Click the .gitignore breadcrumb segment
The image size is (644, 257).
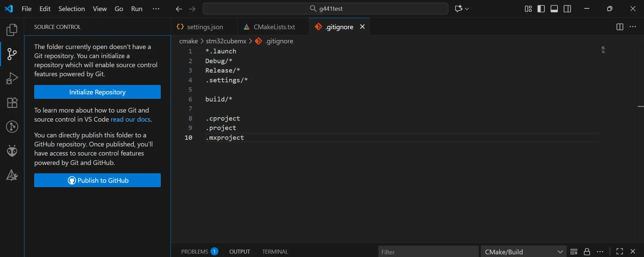(x=279, y=41)
